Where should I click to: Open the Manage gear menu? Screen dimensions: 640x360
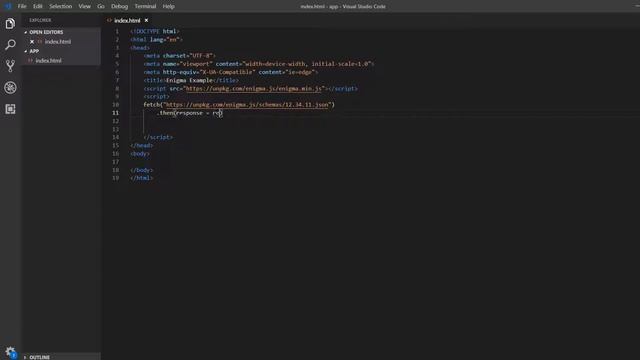(10, 352)
